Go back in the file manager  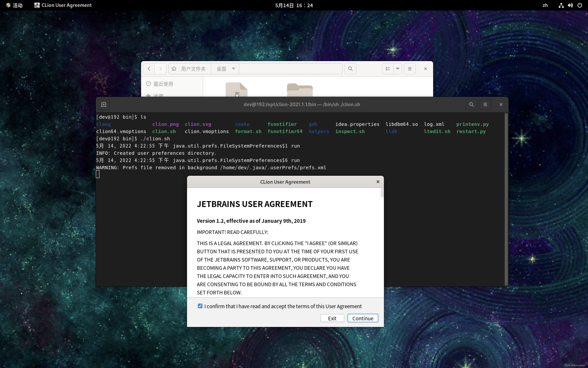pyautogui.click(x=149, y=69)
